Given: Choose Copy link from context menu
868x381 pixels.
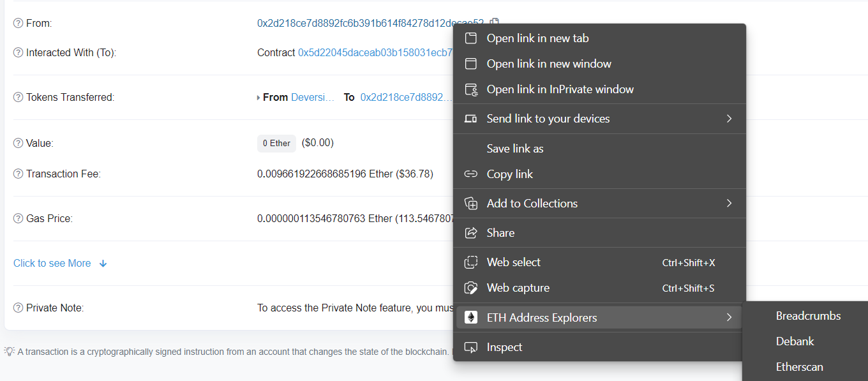Looking at the screenshot, I should tap(599, 174).
